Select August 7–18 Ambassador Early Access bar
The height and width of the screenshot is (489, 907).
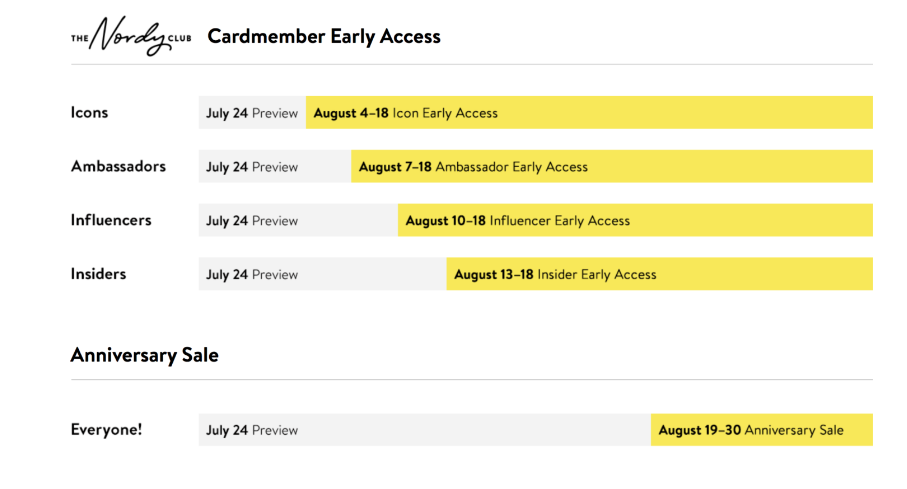611,166
